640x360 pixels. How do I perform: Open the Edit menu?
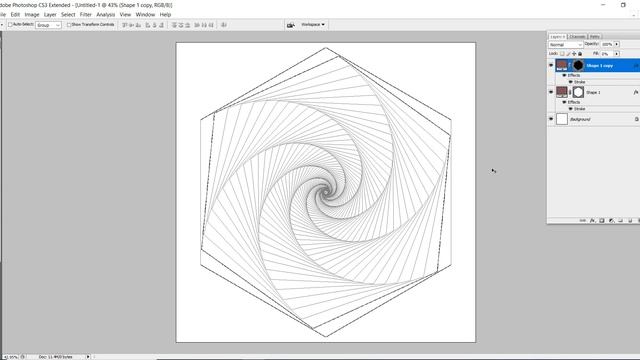[x=15, y=14]
